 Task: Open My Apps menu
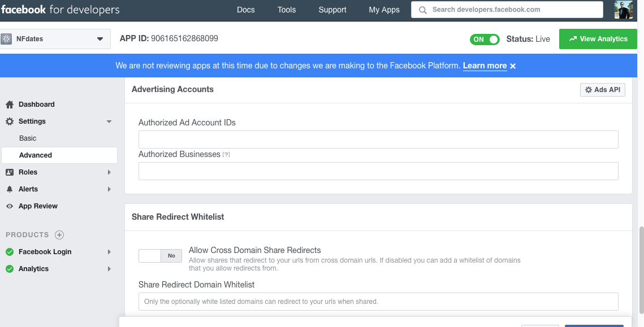pyautogui.click(x=384, y=10)
